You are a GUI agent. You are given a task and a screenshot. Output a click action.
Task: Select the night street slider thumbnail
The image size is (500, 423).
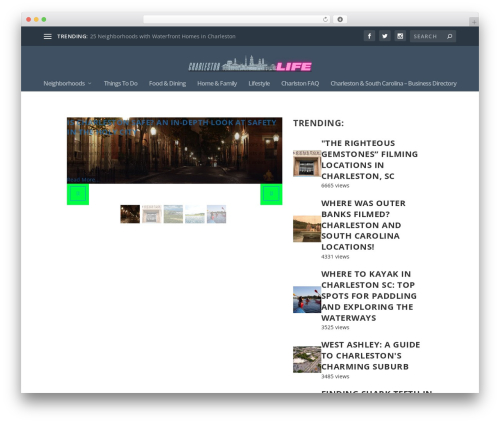[x=130, y=214]
